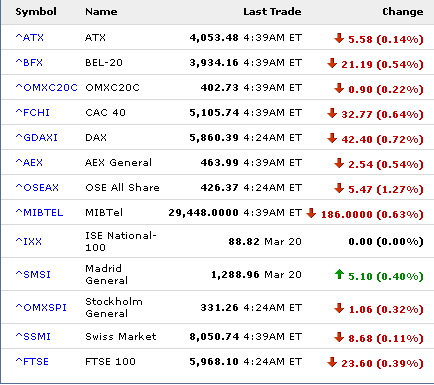Select the ^SMSI Madrid General link

(x=33, y=275)
